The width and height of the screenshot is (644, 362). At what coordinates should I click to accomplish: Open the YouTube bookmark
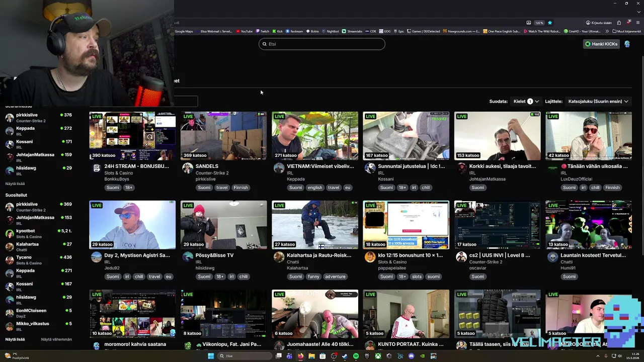click(x=245, y=31)
